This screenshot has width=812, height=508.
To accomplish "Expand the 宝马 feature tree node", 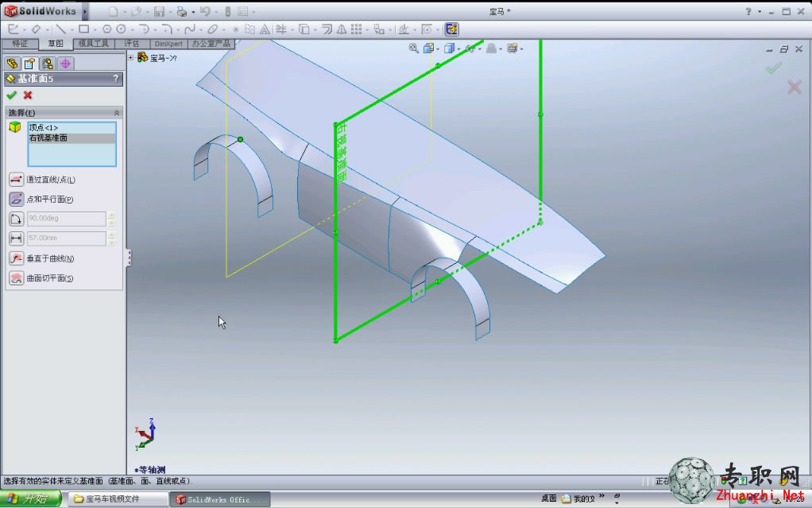I will pyautogui.click(x=131, y=57).
